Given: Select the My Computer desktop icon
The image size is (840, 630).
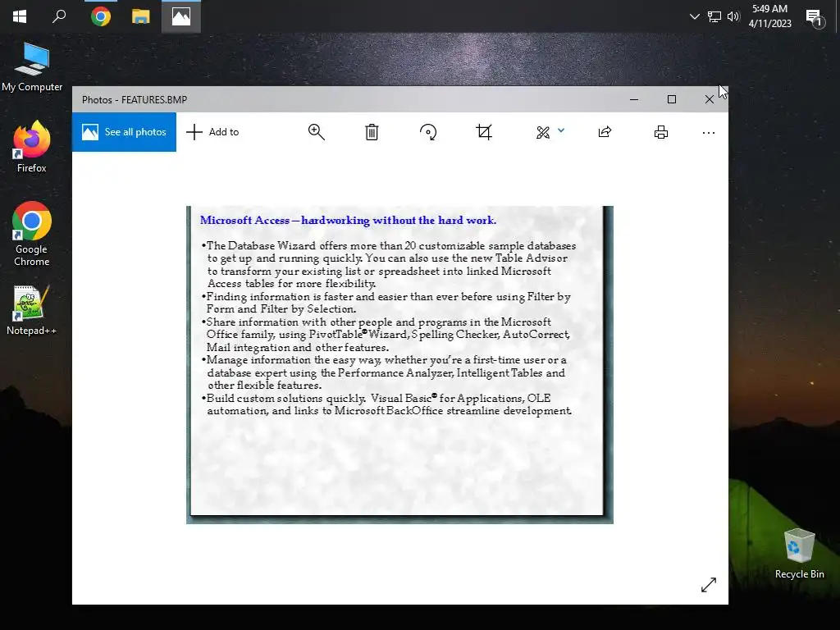Looking at the screenshot, I should coord(32,67).
